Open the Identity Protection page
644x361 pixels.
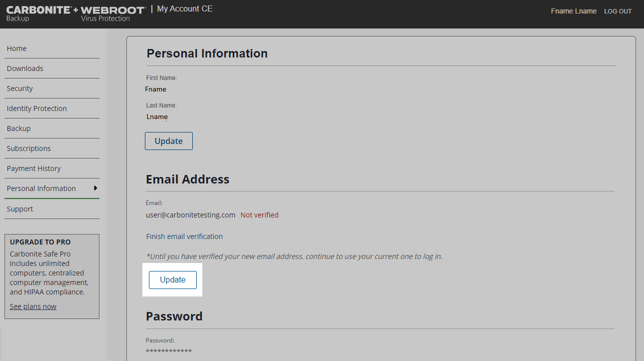(x=36, y=108)
